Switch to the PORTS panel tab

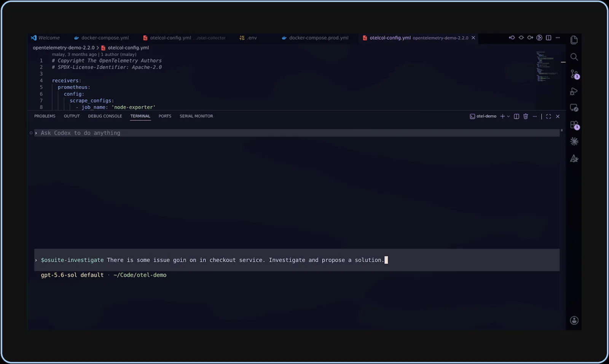click(165, 116)
